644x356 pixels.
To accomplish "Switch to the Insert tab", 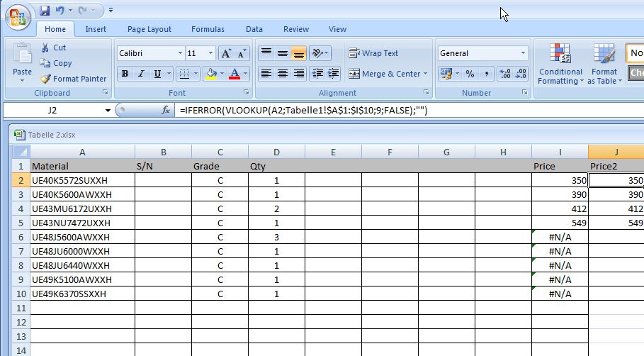I will [96, 29].
